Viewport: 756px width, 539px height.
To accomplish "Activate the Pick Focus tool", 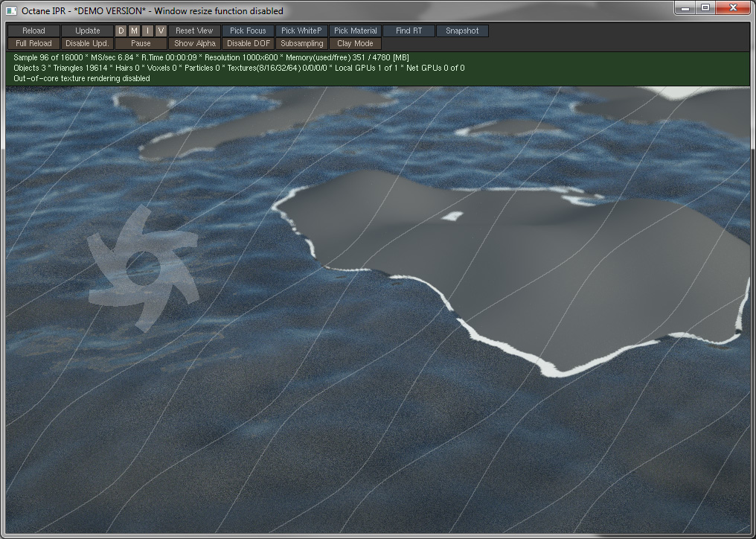I will point(248,31).
